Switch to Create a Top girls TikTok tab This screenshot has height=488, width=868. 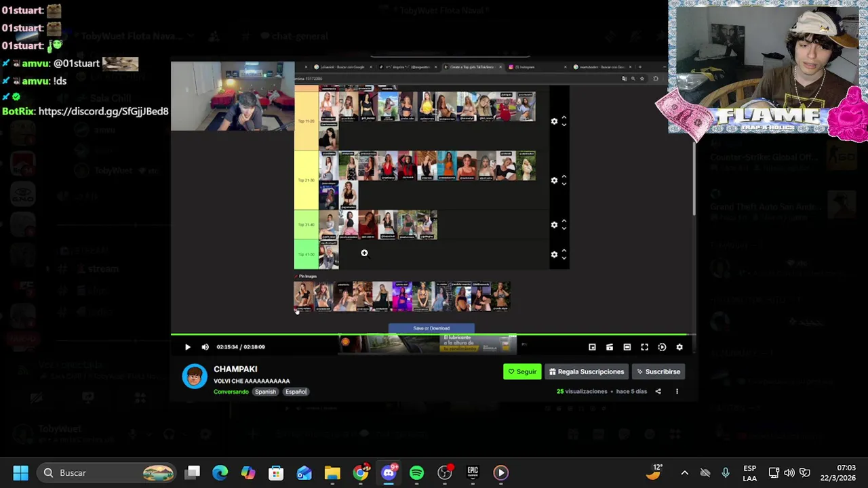pos(473,66)
